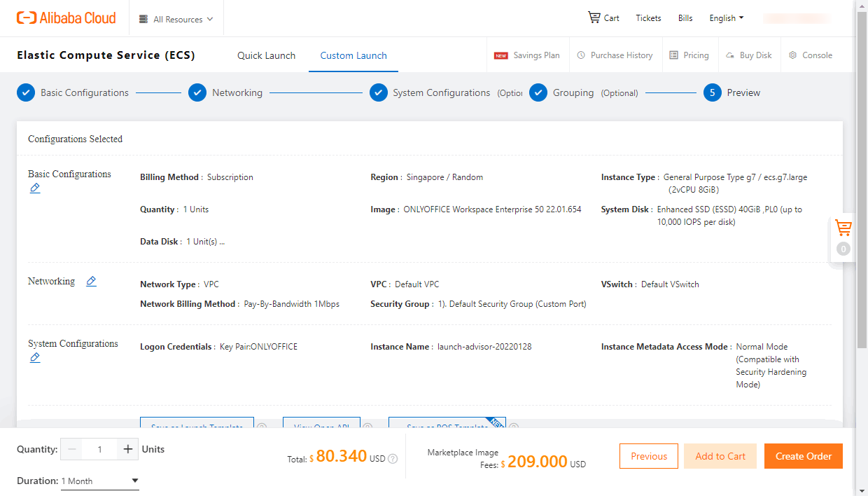Switch to the Quick Launch tab
This screenshot has width=868, height=496.
pyautogui.click(x=266, y=55)
